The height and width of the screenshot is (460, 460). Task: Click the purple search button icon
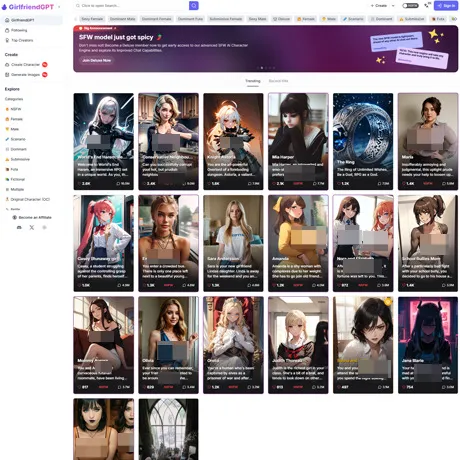[x=194, y=5]
